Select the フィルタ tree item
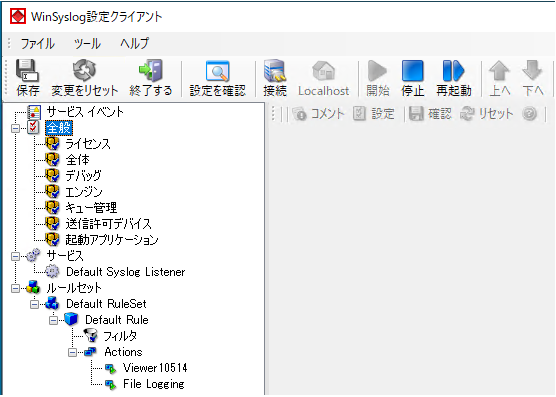Viewport: 556px width, 397px height. pos(120,336)
